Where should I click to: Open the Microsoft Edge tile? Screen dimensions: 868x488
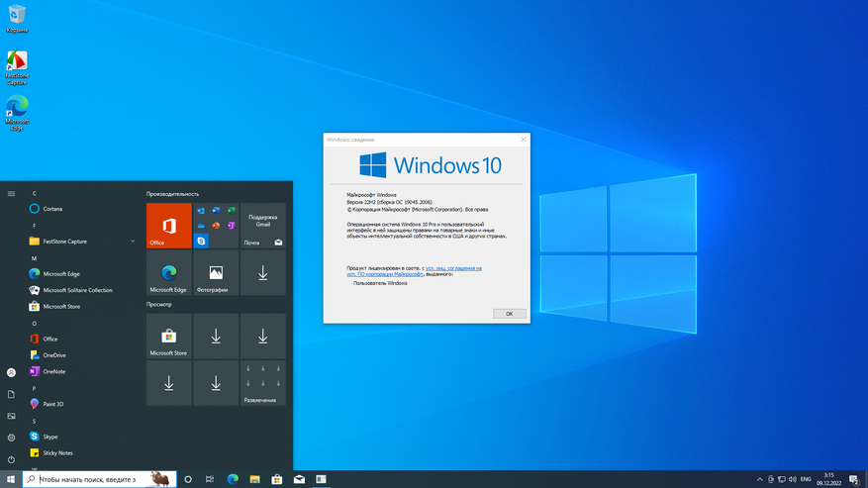click(169, 272)
